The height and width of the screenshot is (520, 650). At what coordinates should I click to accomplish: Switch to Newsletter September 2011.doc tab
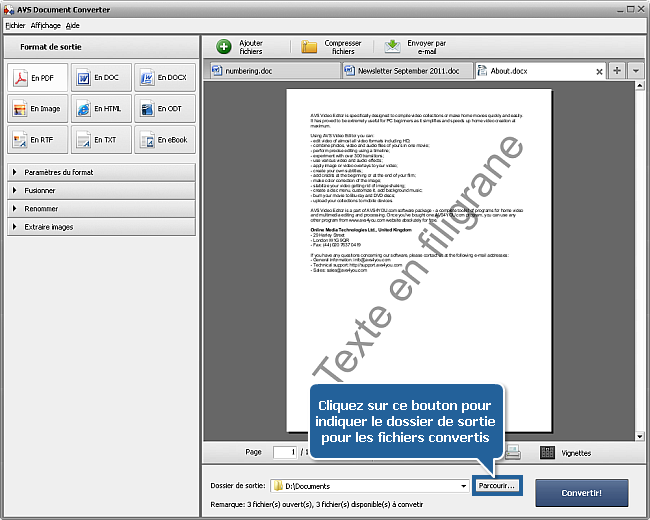point(408,71)
